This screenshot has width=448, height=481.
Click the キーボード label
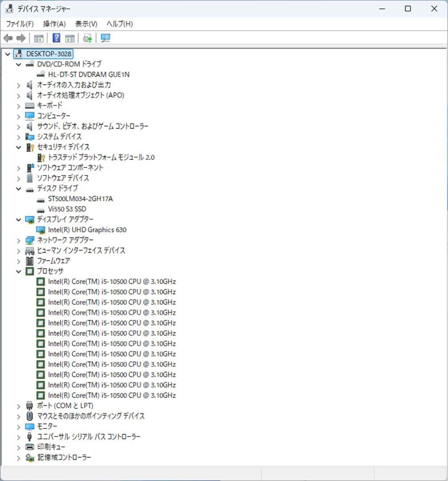point(49,106)
